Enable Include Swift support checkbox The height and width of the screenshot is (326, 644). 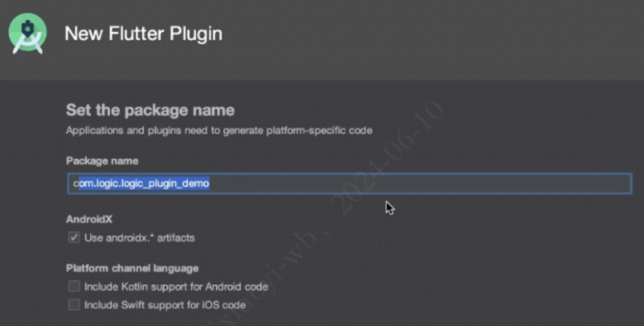point(73,304)
